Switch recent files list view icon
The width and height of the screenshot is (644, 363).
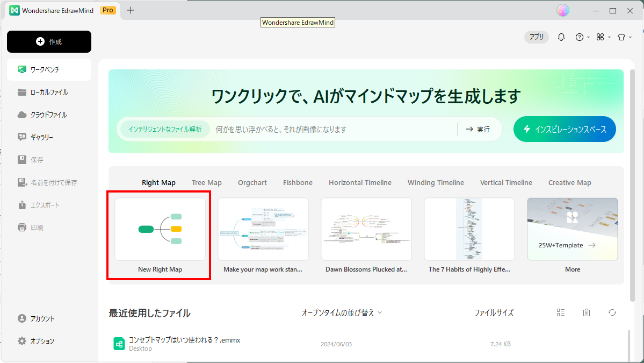pyautogui.click(x=561, y=312)
